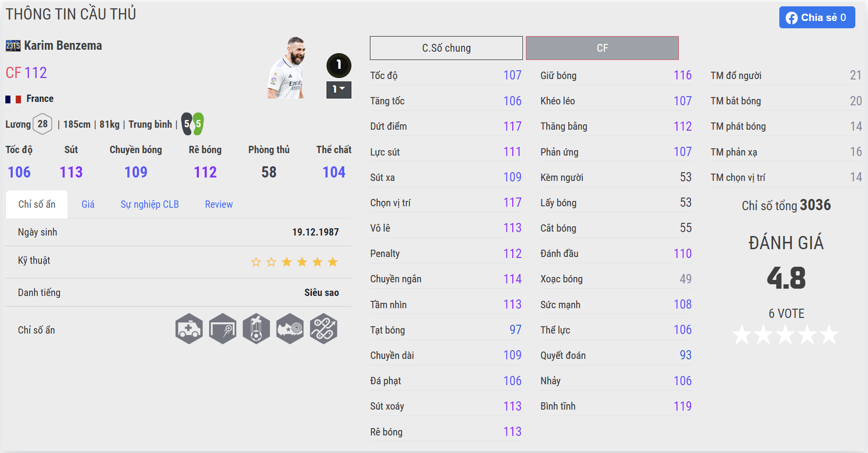
Task: Click Karim Benzema's player portrait
Action: coord(287,67)
